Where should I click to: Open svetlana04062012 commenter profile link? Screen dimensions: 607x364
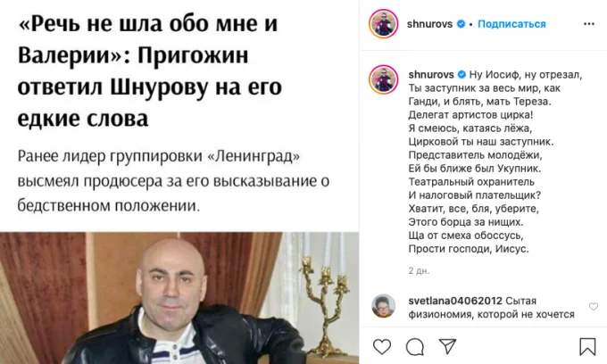pyautogui.click(x=455, y=301)
